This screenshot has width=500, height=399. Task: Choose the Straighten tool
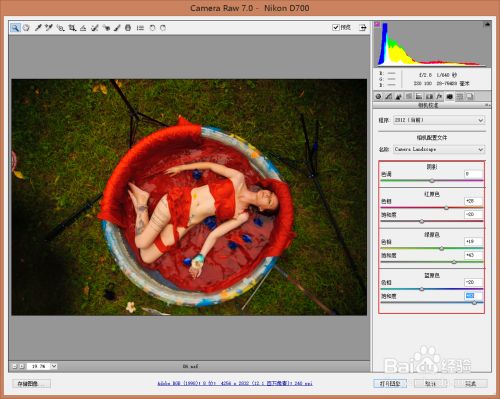click(83, 28)
